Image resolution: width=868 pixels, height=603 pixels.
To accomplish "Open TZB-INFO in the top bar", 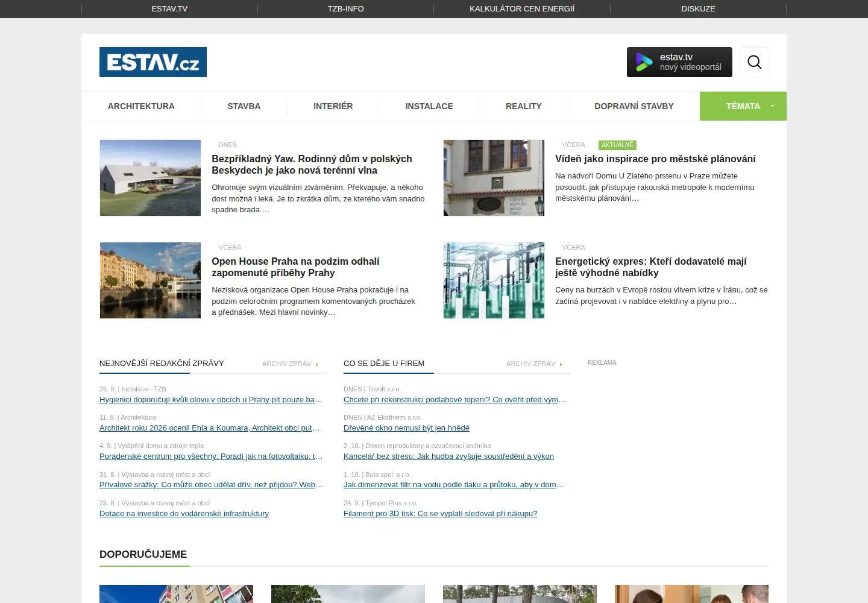I will pyautogui.click(x=346, y=9).
